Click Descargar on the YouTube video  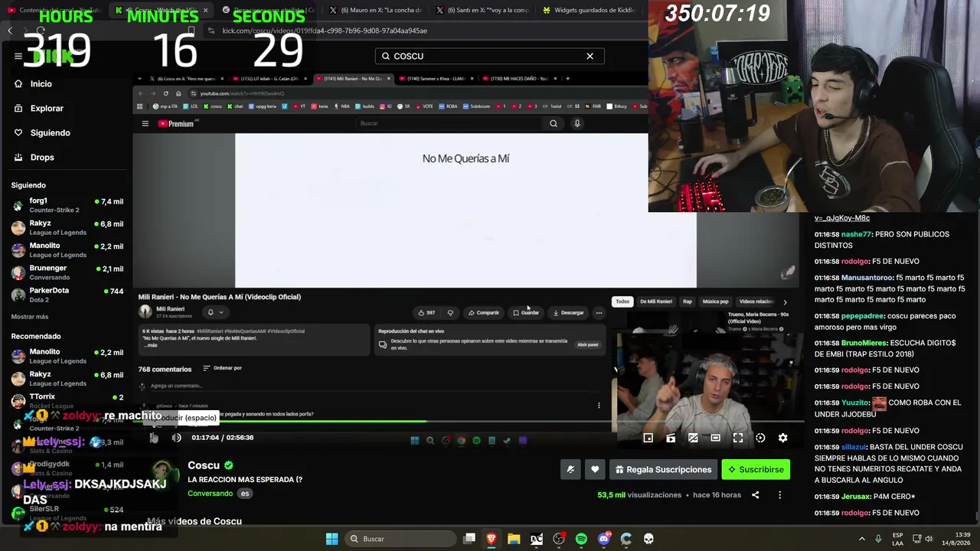click(568, 312)
